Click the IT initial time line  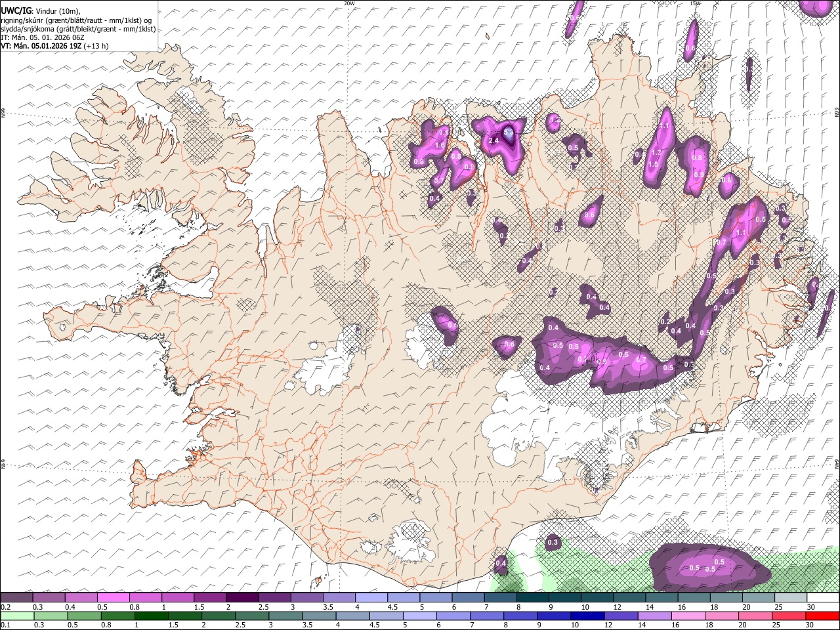(x=42, y=37)
